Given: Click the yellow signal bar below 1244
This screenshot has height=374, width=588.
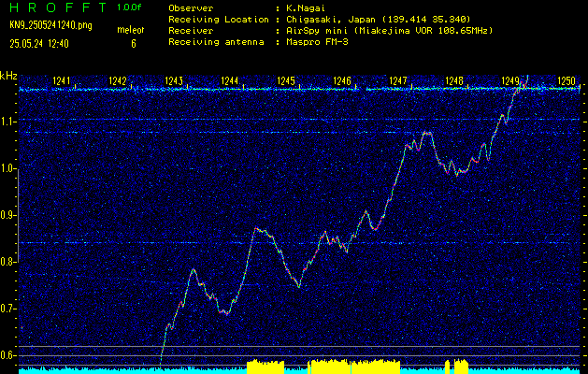Looking at the screenshot, I should pyautogui.click(x=265, y=367).
